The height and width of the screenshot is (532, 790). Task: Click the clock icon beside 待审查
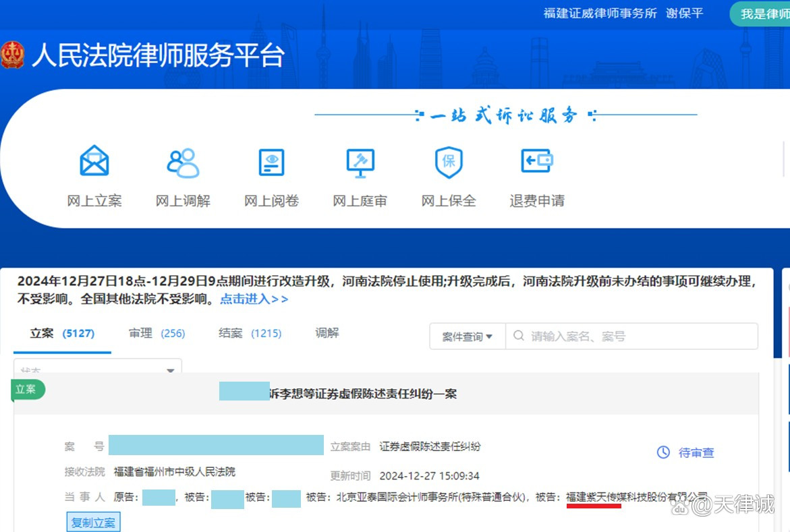click(x=663, y=452)
